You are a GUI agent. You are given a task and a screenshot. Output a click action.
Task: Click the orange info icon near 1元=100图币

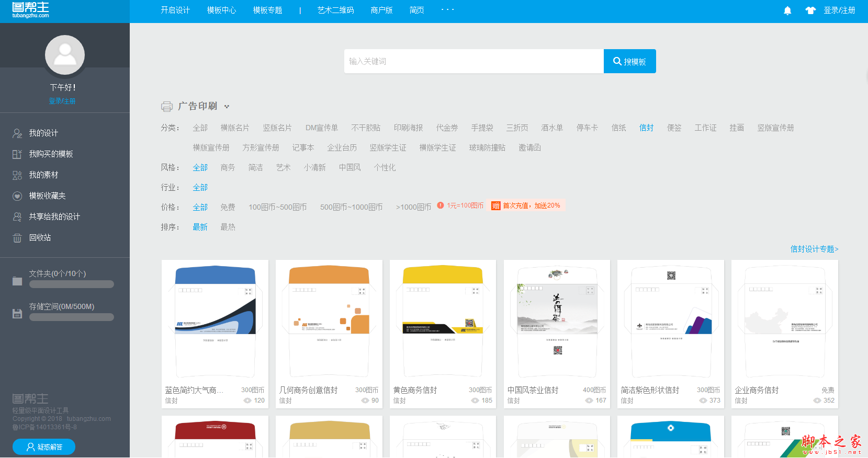coord(441,205)
